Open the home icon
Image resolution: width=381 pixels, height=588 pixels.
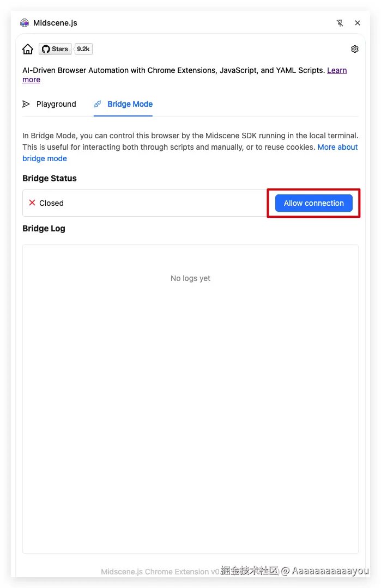pyautogui.click(x=28, y=49)
